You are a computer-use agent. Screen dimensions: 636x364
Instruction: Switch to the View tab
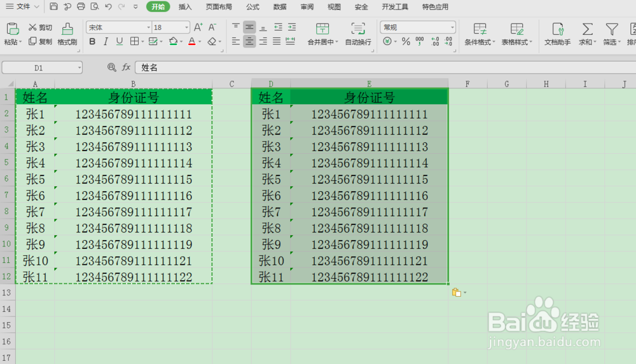pyautogui.click(x=334, y=6)
